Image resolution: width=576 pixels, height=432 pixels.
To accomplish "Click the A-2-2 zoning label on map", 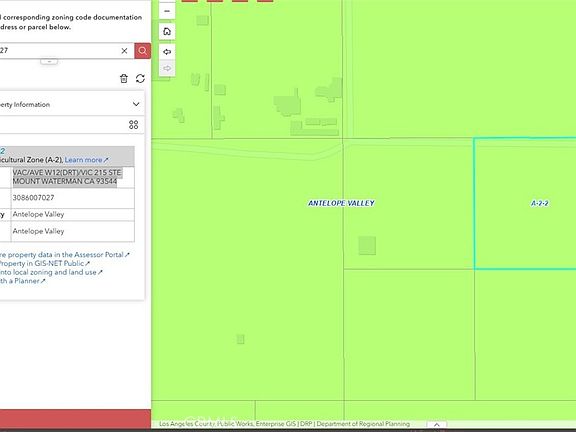I will point(540,203).
